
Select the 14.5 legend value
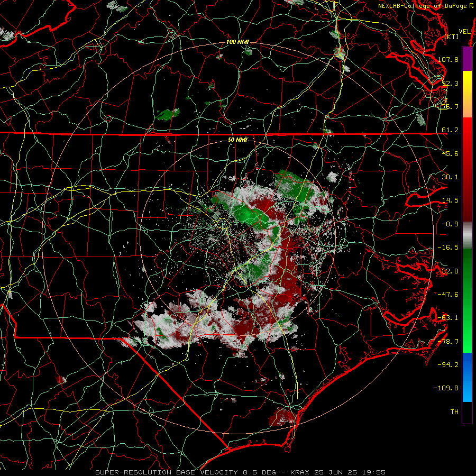pos(450,200)
